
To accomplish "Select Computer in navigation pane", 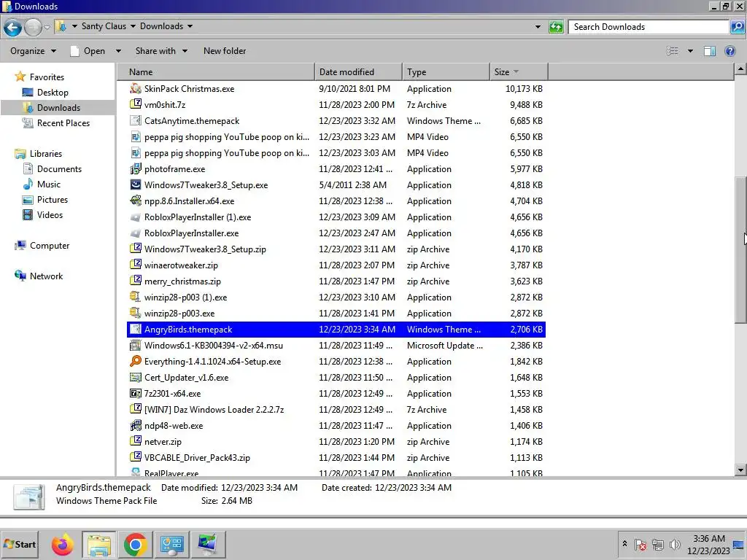I will 49,246.
